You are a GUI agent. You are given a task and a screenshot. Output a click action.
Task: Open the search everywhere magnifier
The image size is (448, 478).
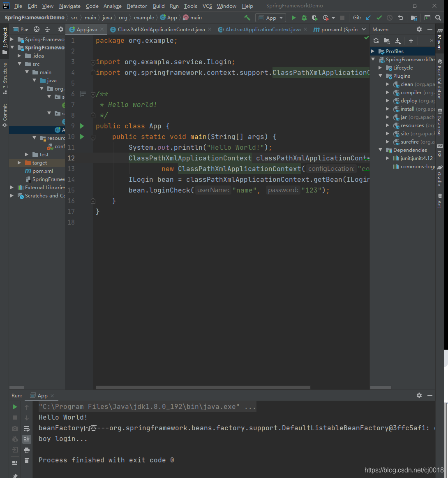tap(438, 18)
